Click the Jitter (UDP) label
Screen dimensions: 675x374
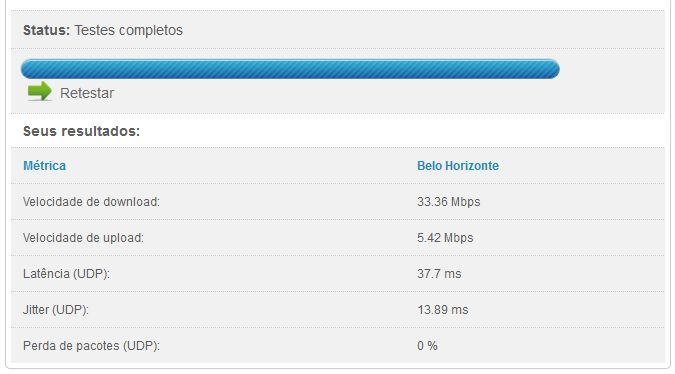[x=56, y=310]
